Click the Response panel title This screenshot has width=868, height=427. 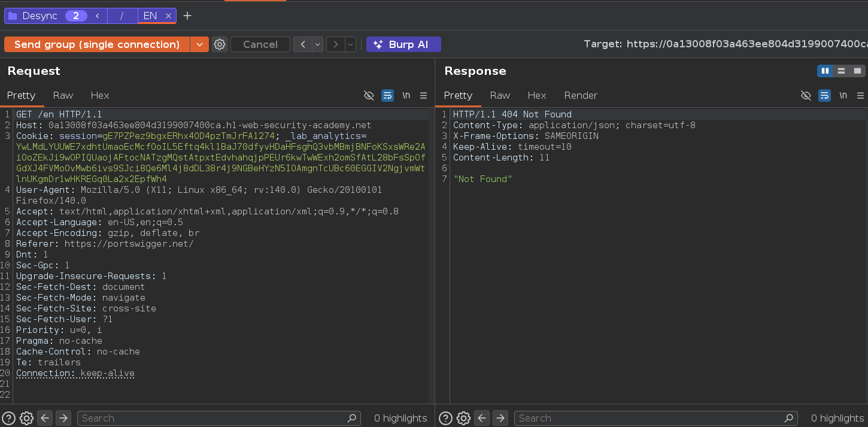[475, 71]
